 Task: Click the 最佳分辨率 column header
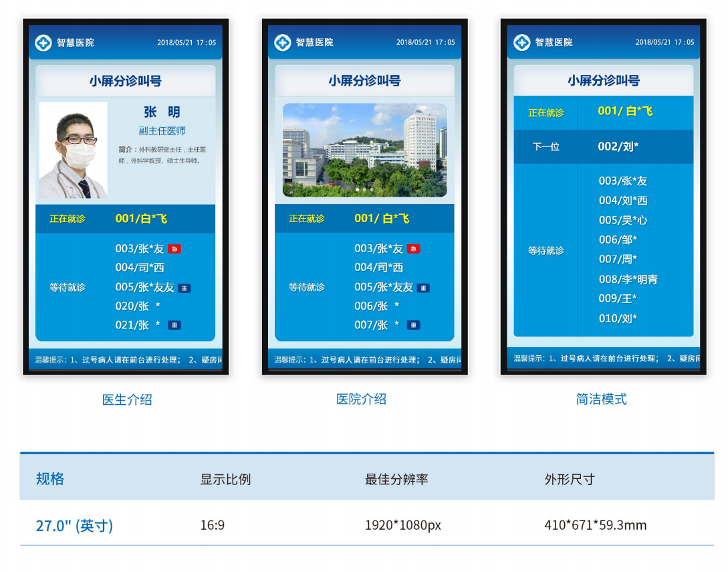point(396,479)
